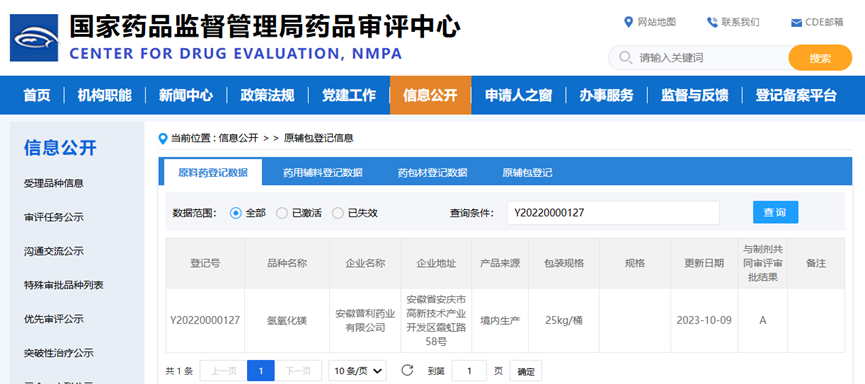Click the 联系我们 phone icon
The width and height of the screenshot is (865, 384).
712,22
